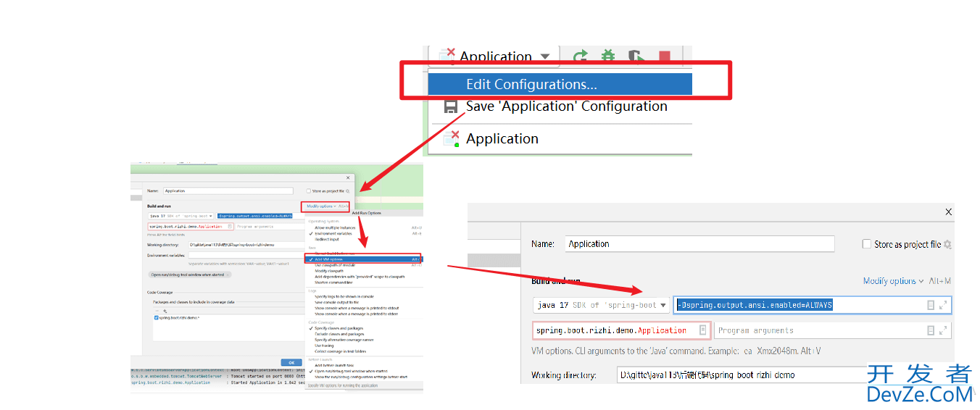980x410 pixels.
Task: Toggle the Add VM options entry
Action: (x=364, y=259)
